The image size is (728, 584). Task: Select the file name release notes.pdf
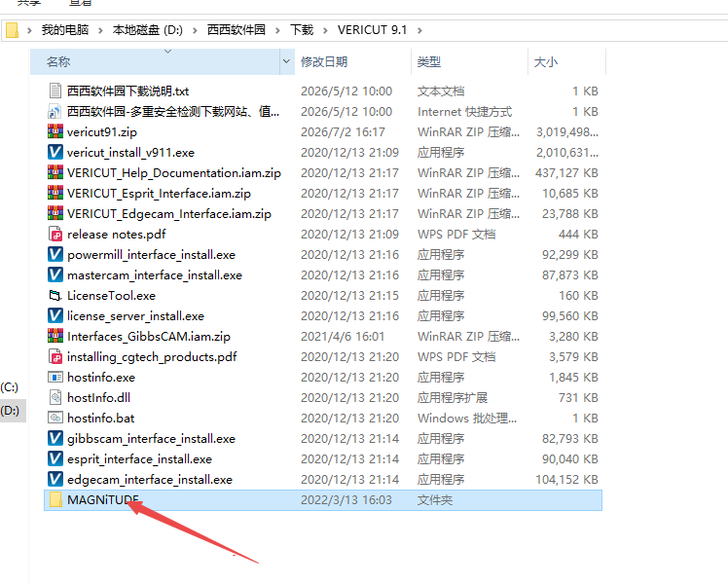117,235
